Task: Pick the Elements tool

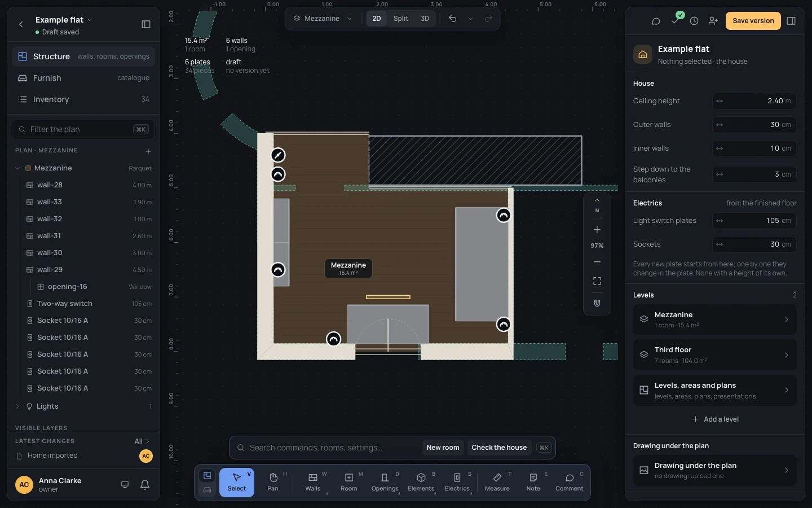Action: [x=421, y=482]
